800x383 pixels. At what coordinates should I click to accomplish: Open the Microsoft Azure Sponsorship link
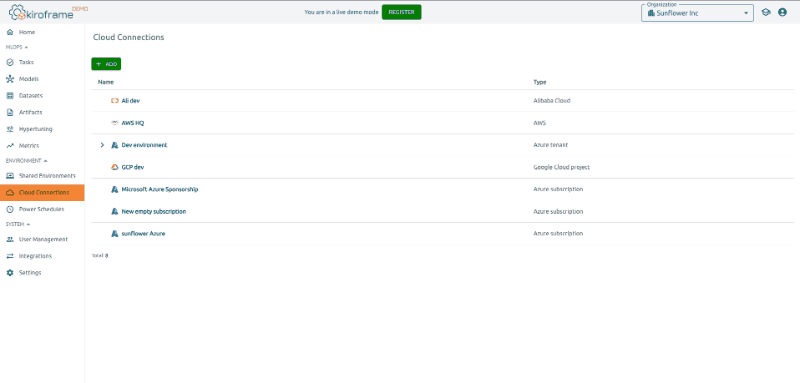click(x=160, y=189)
